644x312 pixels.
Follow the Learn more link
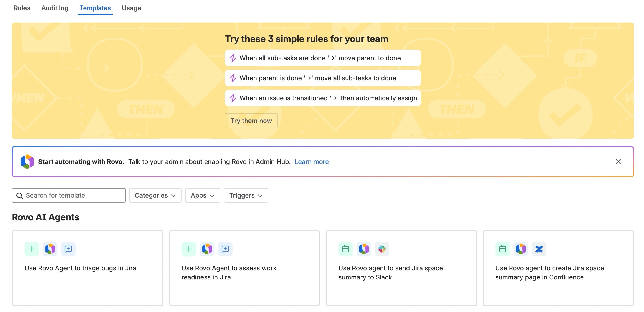(x=311, y=162)
